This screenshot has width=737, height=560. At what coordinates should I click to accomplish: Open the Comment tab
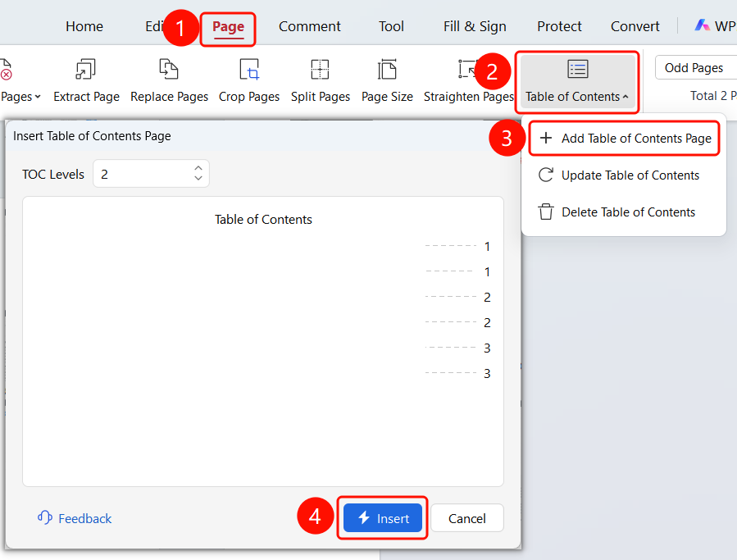click(x=309, y=26)
